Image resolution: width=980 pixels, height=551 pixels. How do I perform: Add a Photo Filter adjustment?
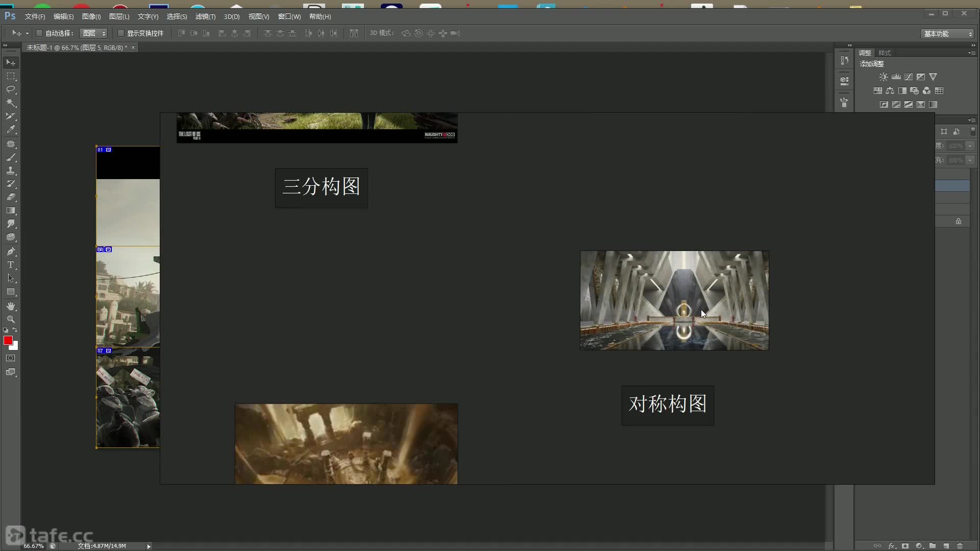[915, 90]
